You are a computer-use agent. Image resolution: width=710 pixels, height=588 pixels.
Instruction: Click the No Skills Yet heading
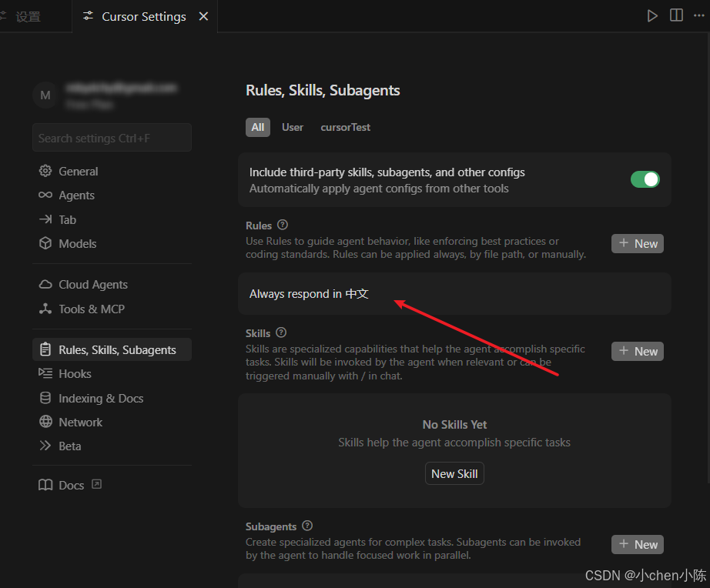click(454, 425)
